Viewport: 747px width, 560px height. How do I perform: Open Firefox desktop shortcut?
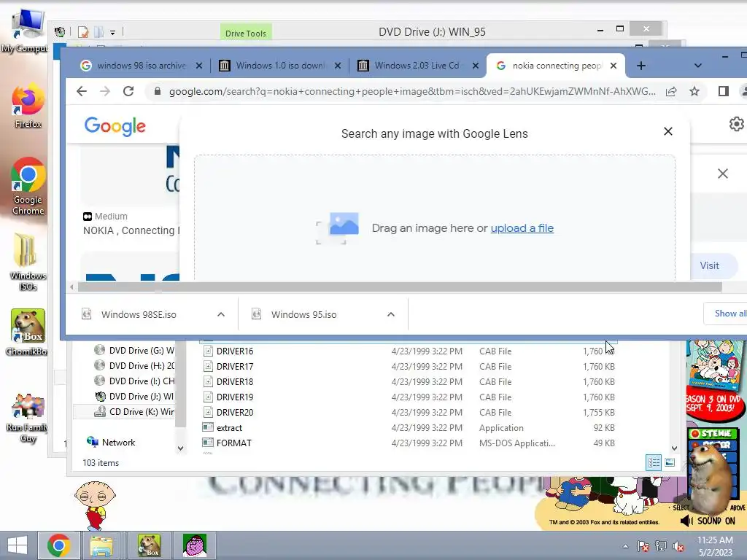click(28, 106)
